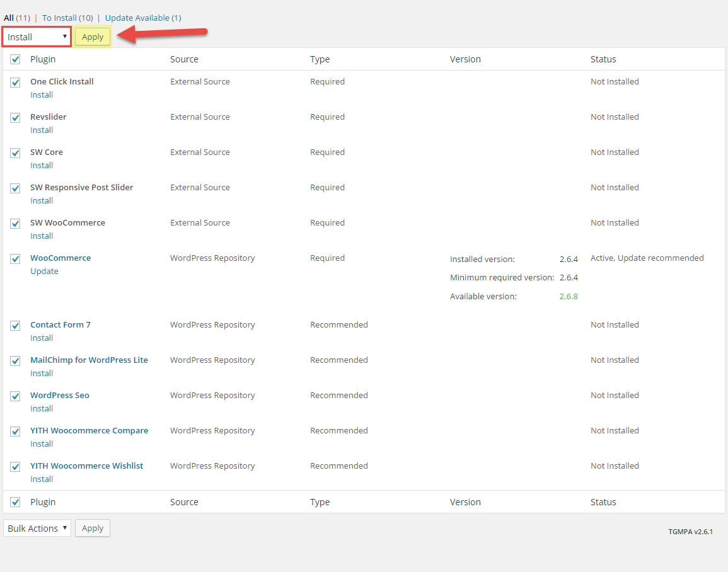
Task: Click the SW WooCommerce plugin name
Action: [x=68, y=223]
